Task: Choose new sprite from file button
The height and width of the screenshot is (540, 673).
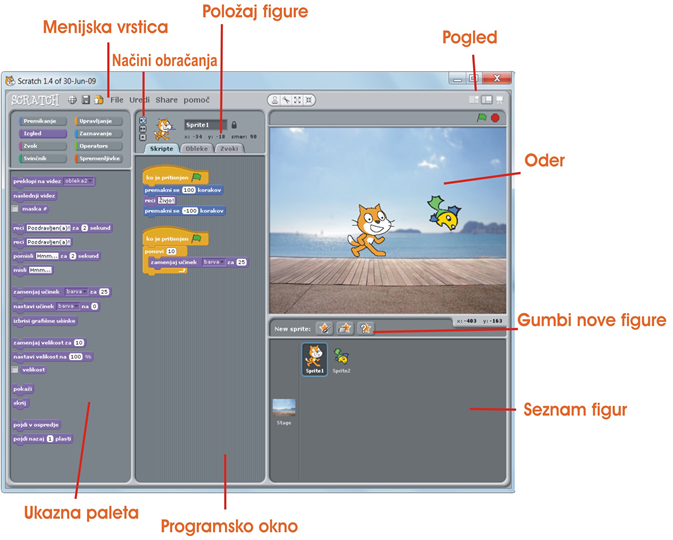Action: 345,328
